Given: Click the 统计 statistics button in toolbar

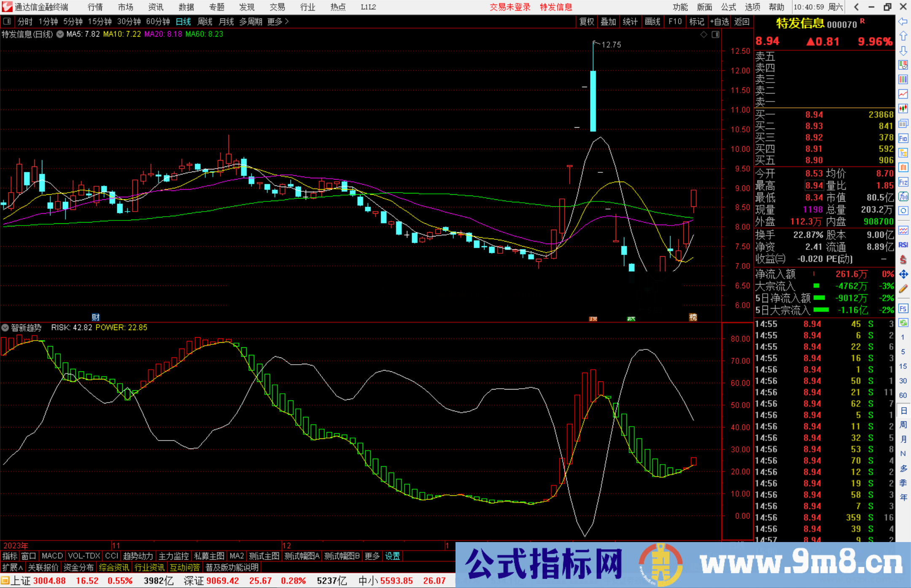Looking at the screenshot, I should tap(630, 21).
